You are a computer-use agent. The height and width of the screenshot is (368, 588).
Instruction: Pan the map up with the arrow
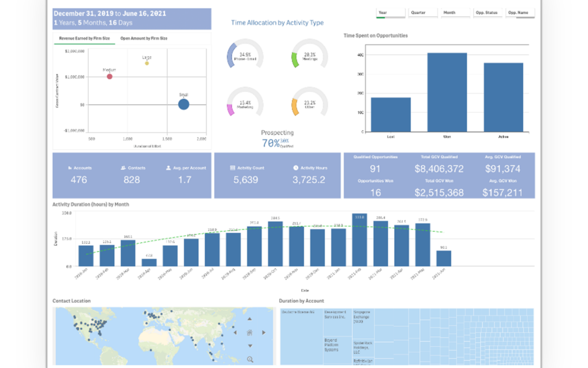pyautogui.click(x=249, y=318)
